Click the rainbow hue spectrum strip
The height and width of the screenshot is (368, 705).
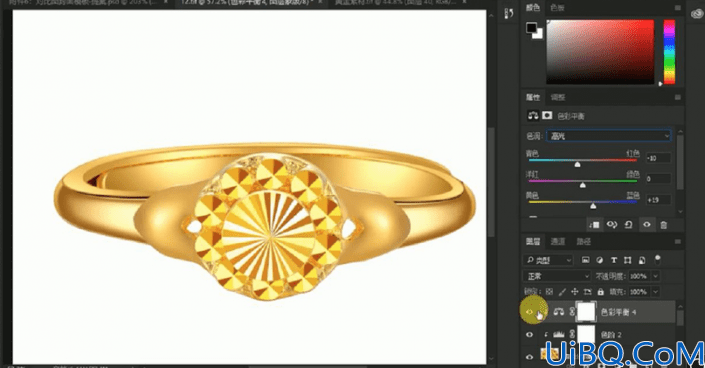(669, 51)
